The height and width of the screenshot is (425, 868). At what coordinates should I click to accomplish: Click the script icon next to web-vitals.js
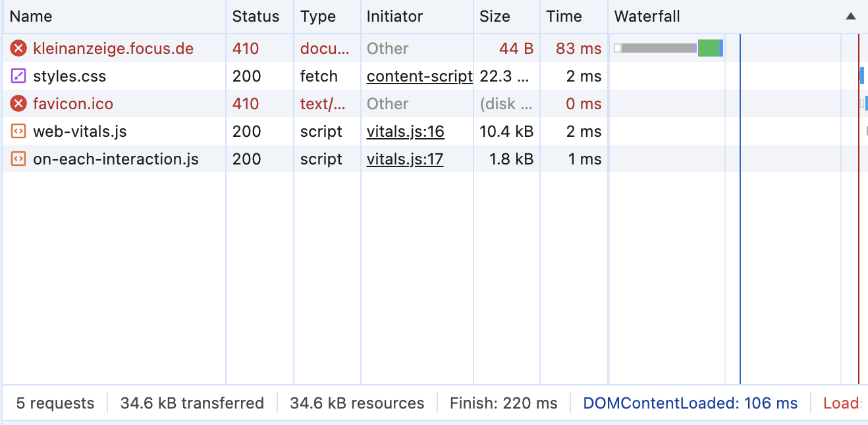coord(18,132)
